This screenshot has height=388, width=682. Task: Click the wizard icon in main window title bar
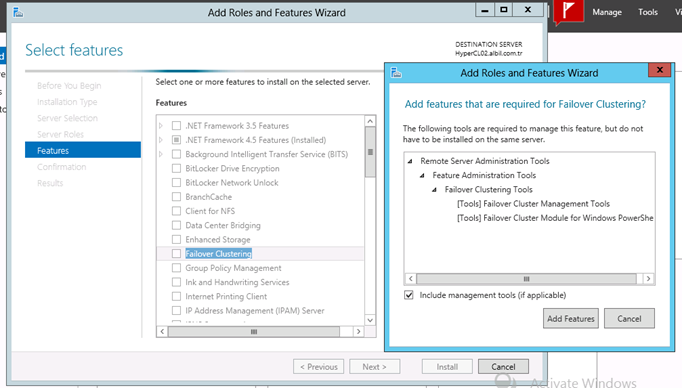18,12
